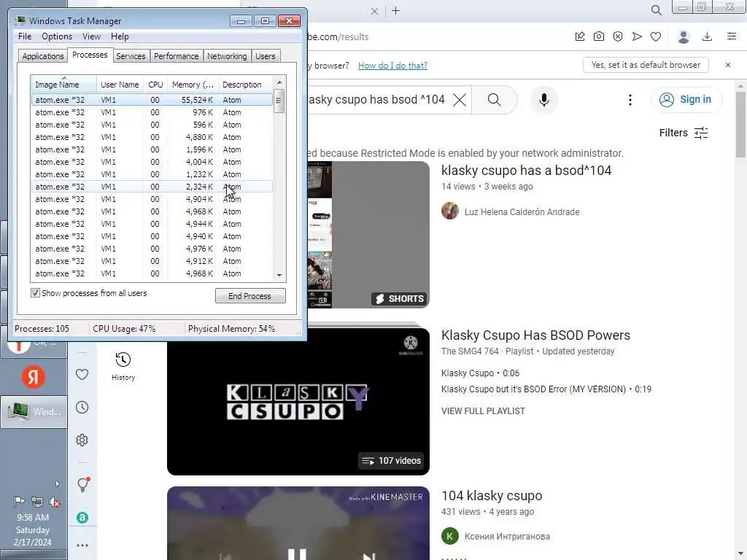Sort processes by Description column header
Viewport: 747px width, 560px height.
pyautogui.click(x=246, y=85)
